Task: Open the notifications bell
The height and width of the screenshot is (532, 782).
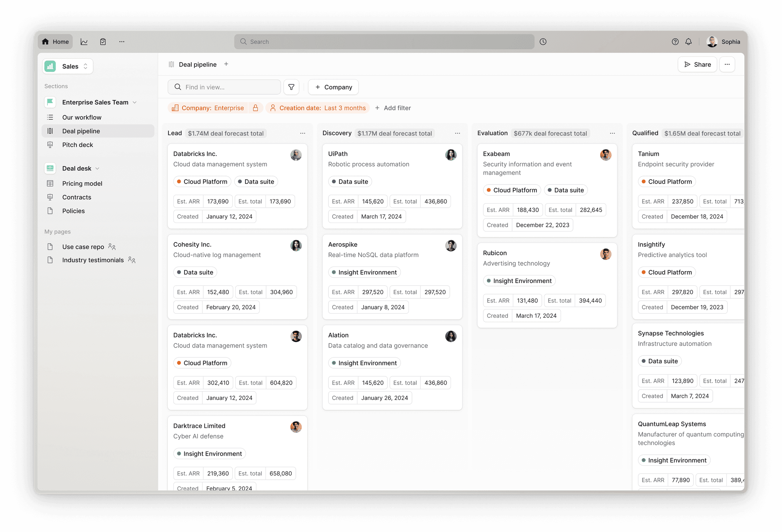Action: tap(688, 42)
